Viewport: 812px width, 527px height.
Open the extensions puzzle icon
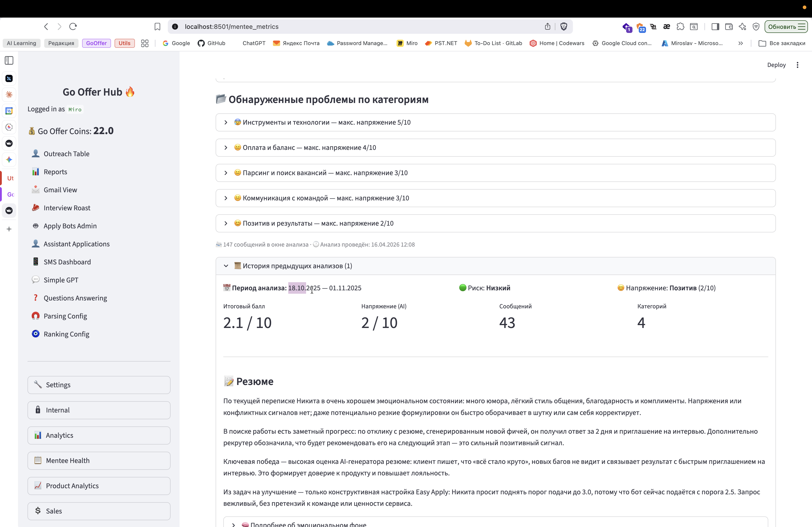coord(680,27)
